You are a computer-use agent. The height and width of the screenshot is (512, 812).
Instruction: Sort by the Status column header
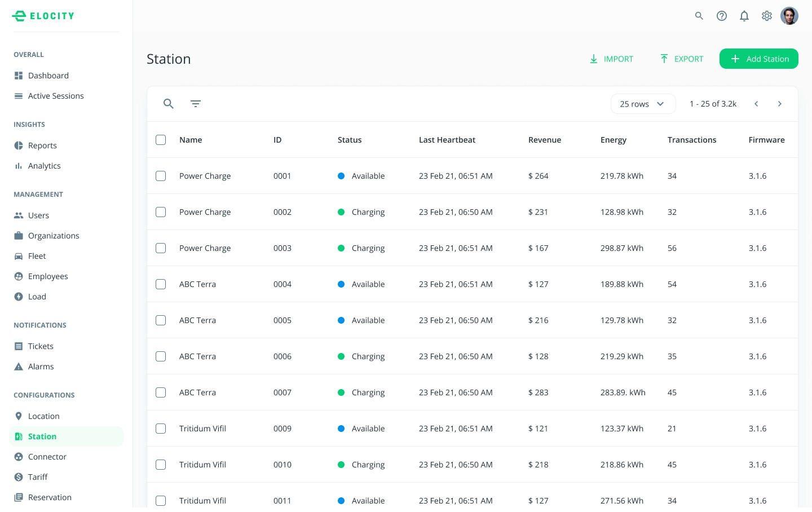tap(350, 140)
